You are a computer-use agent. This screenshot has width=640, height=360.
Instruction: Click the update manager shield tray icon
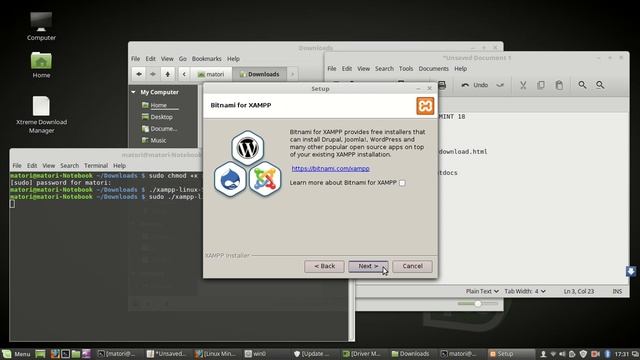(583, 354)
